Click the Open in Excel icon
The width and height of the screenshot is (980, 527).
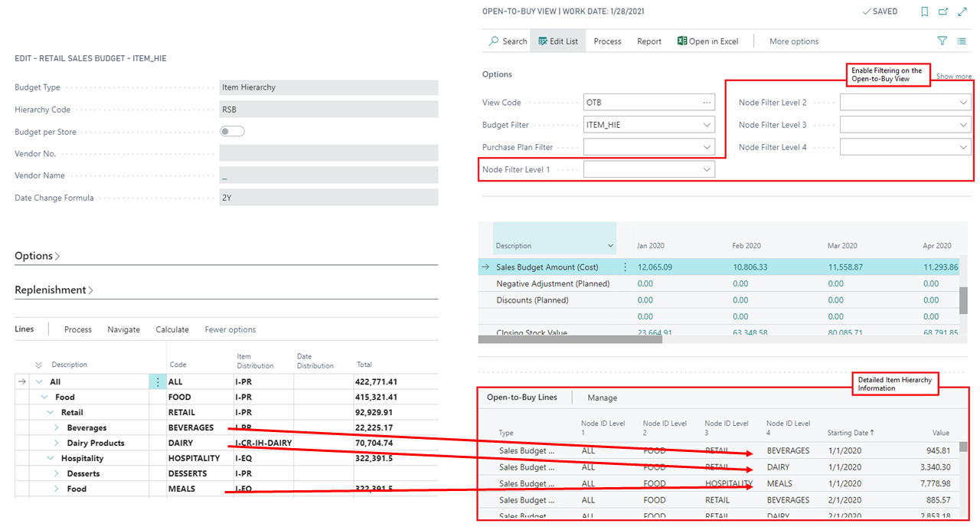[x=682, y=41]
